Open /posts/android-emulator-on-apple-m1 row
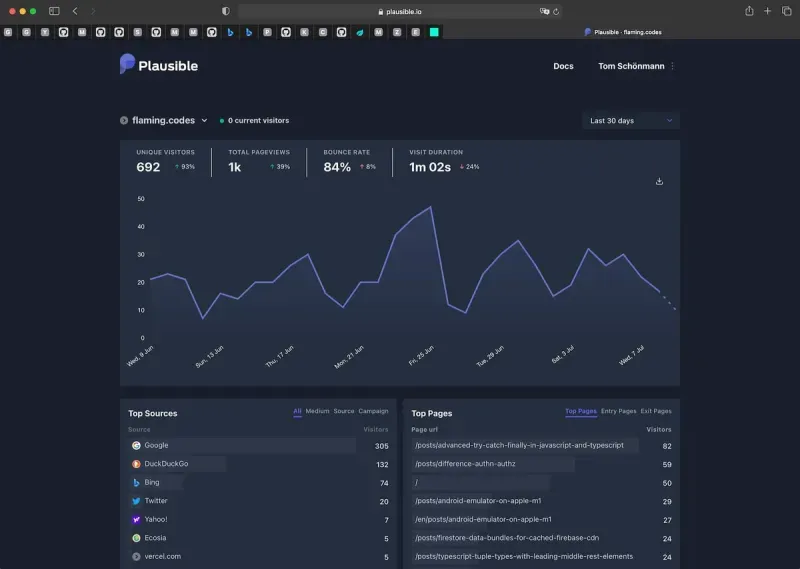The width and height of the screenshot is (800, 569). point(541,501)
